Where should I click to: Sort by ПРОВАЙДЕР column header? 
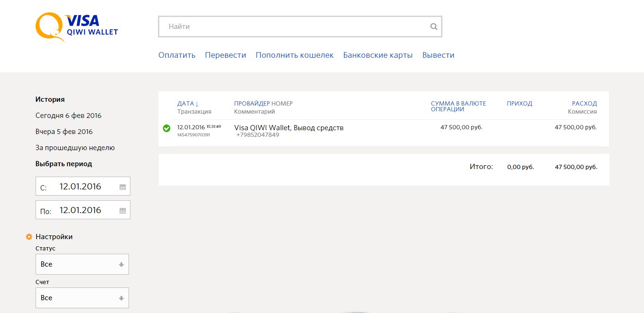coord(252,104)
